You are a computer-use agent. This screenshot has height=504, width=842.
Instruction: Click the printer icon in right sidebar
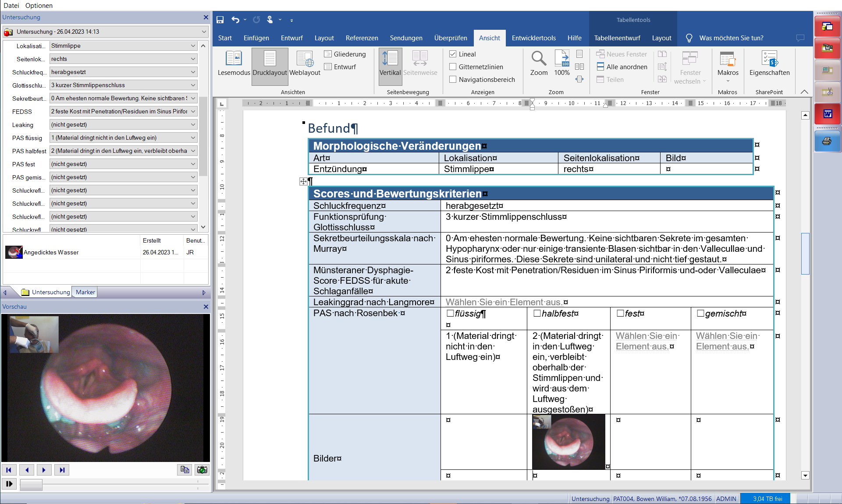pyautogui.click(x=827, y=141)
